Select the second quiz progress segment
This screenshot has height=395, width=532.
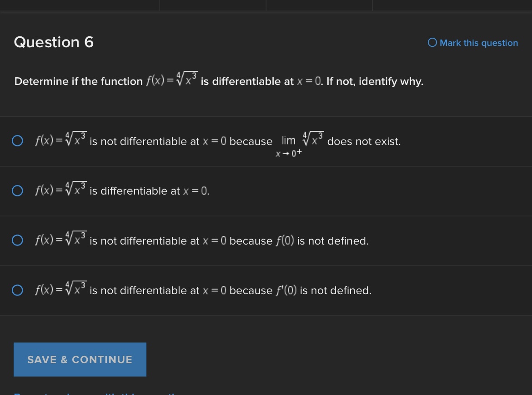(212, 5)
